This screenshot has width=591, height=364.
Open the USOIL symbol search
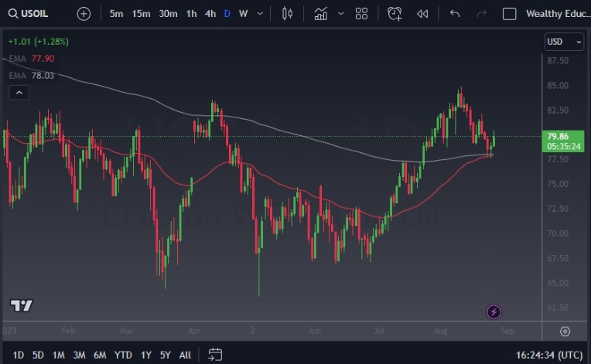(x=34, y=14)
